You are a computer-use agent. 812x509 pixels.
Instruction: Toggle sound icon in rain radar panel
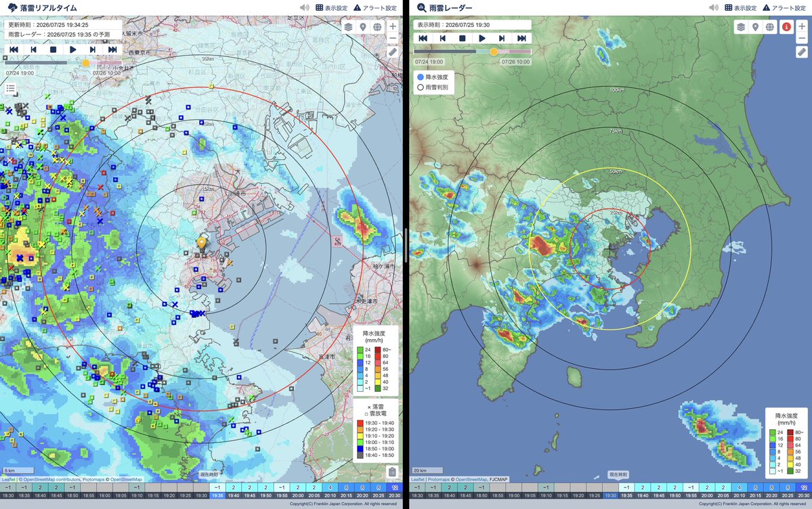tap(714, 7)
